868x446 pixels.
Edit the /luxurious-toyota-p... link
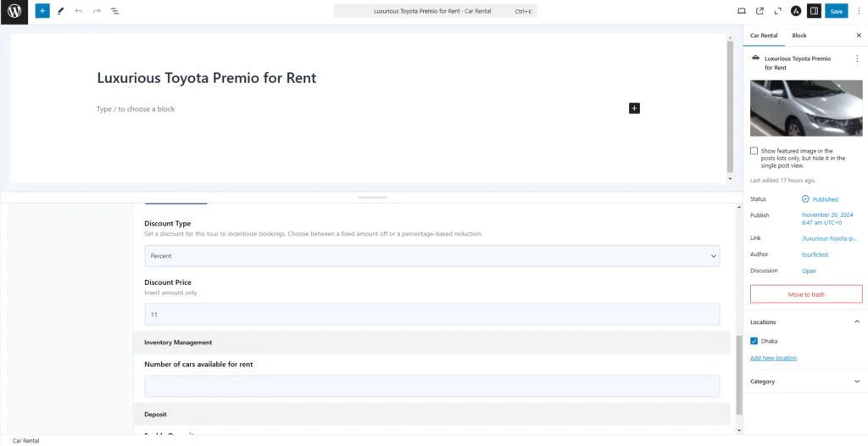pos(829,238)
